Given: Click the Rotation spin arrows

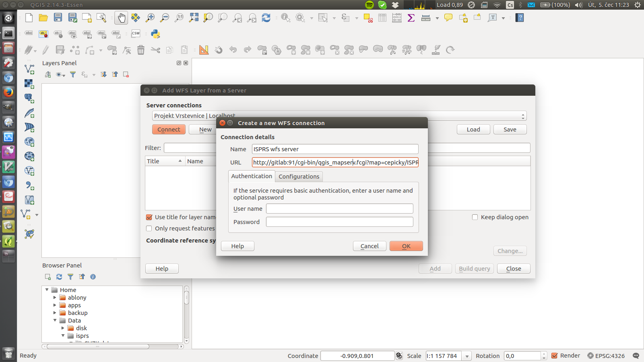Looking at the screenshot, I should tap(544, 356).
